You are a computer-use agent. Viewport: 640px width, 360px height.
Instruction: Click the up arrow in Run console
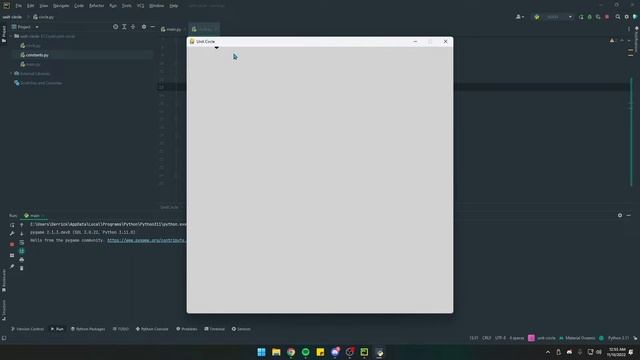22,225
